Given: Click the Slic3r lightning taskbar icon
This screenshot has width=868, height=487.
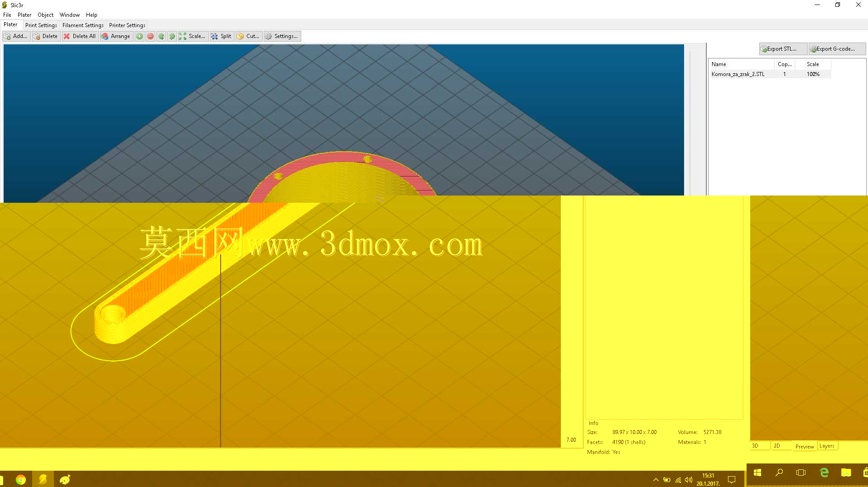Looking at the screenshot, I should pos(43,479).
